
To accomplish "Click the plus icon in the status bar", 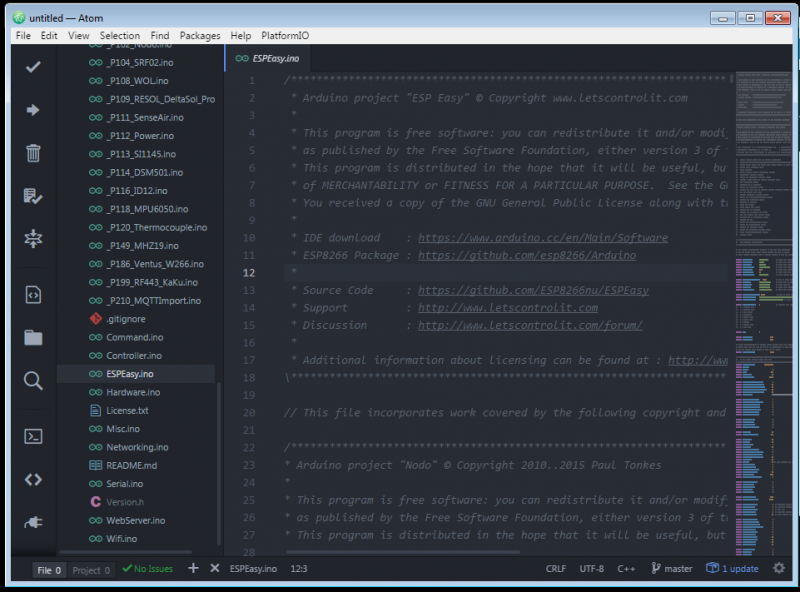I will pos(193,568).
